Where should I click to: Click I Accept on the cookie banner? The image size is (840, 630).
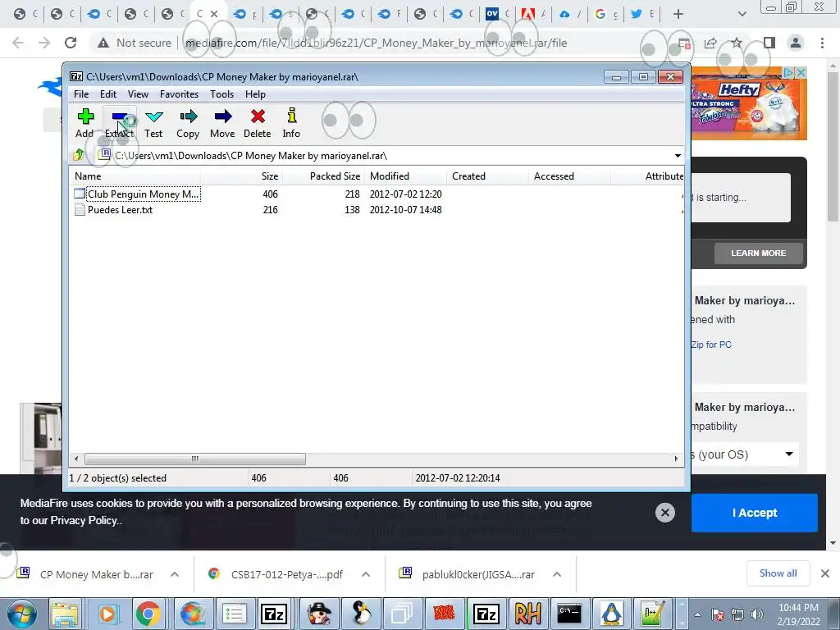tap(755, 513)
